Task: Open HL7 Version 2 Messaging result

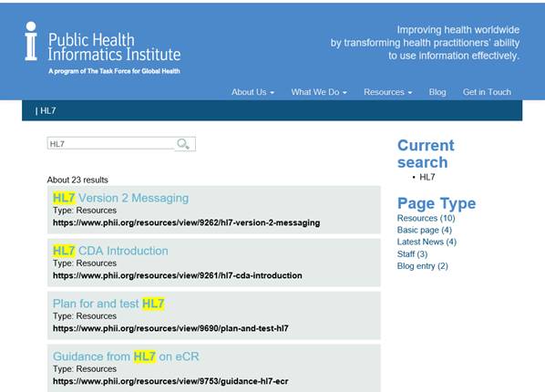Action: pos(120,198)
